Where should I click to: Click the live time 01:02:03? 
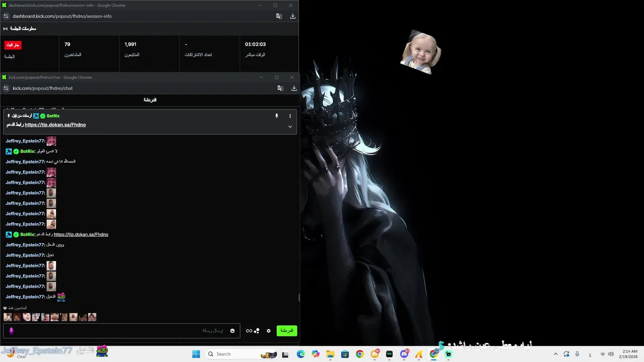[255, 44]
